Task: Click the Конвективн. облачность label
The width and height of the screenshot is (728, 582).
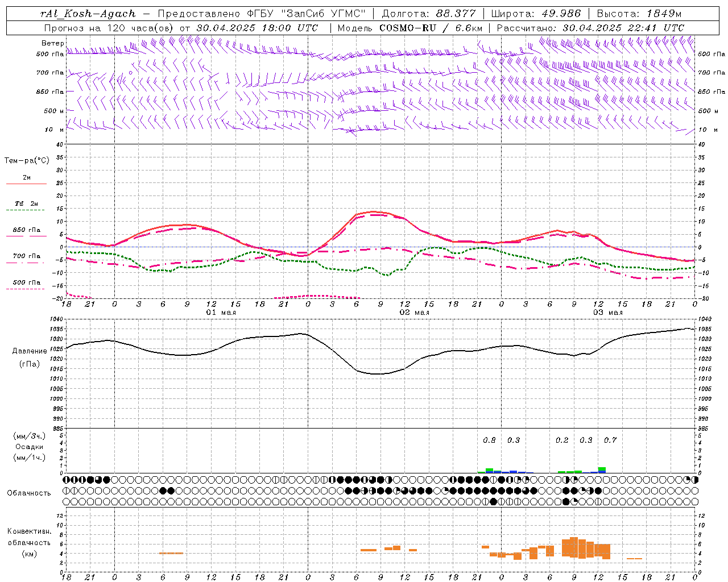Action: pyautogui.click(x=29, y=537)
